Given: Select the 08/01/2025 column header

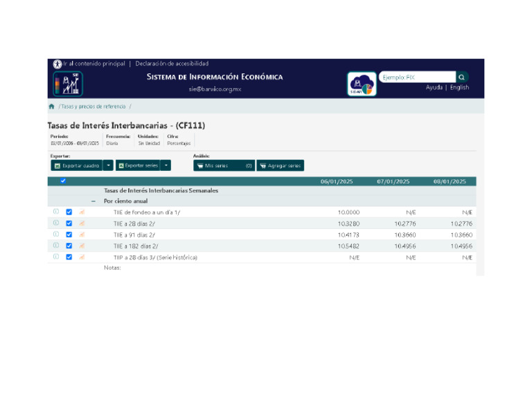Looking at the screenshot, I should click(x=450, y=181).
